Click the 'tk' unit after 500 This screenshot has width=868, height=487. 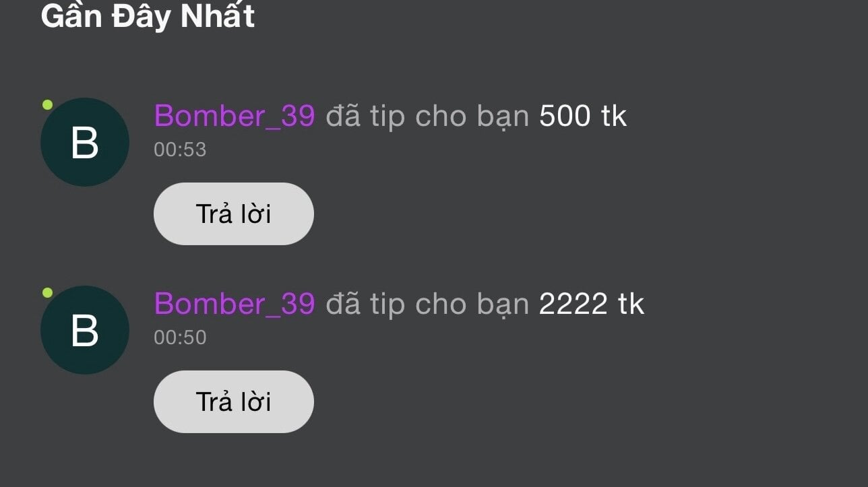point(614,117)
